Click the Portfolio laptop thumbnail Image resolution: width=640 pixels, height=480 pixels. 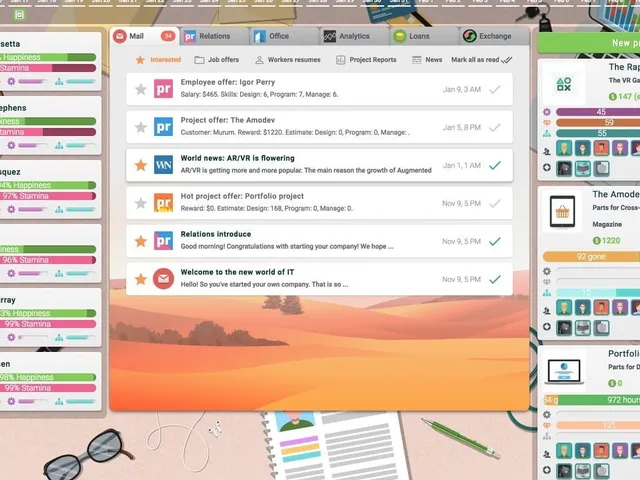click(x=564, y=371)
